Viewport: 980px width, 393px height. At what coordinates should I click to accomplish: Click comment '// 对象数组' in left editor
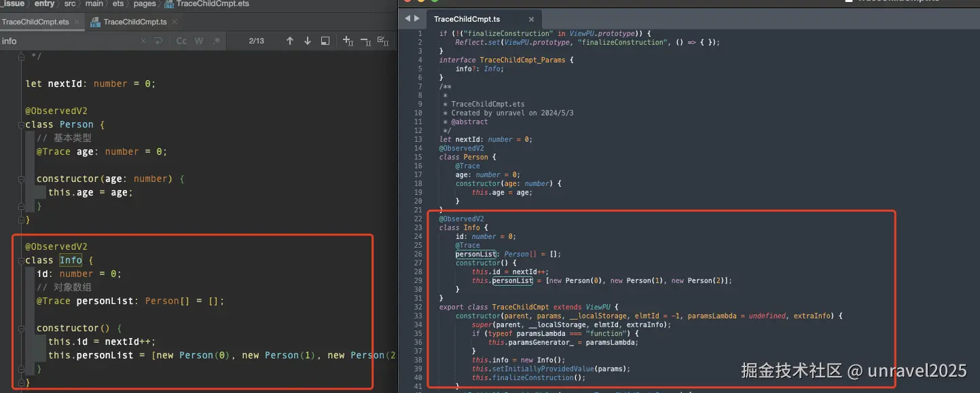coord(64,288)
